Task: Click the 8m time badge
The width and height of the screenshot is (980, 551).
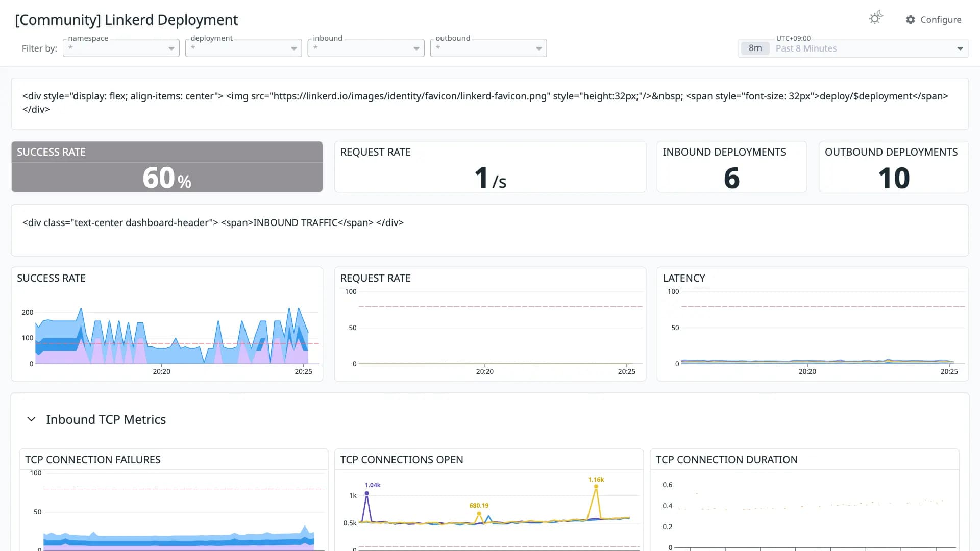Action: point(755,48)
